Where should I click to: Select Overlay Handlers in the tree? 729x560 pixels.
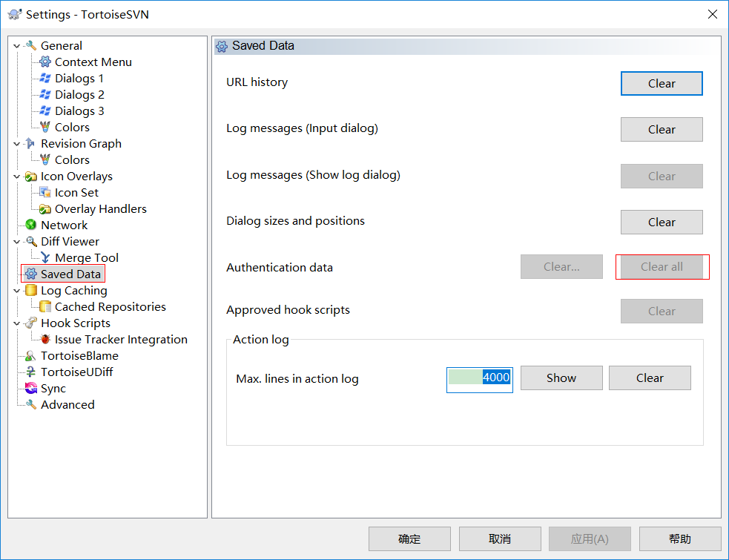click(100, 209)
